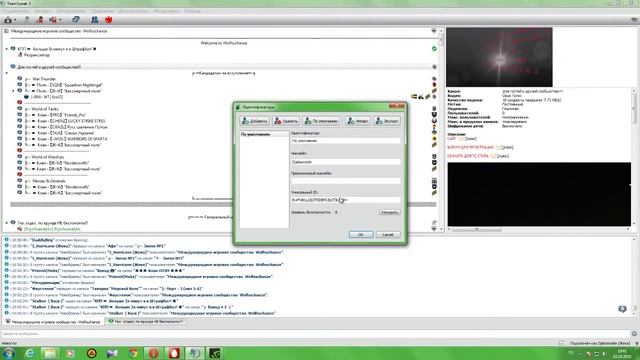Click the channel icon beside World of Tanks
640x360 pixels.
[x=19, y=109]
